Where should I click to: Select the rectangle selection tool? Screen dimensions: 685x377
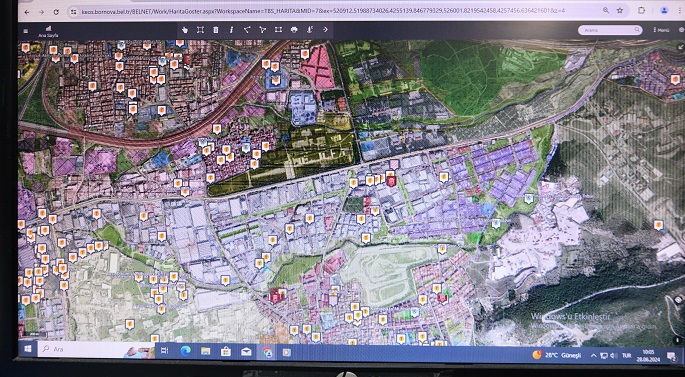pos(278,30)
